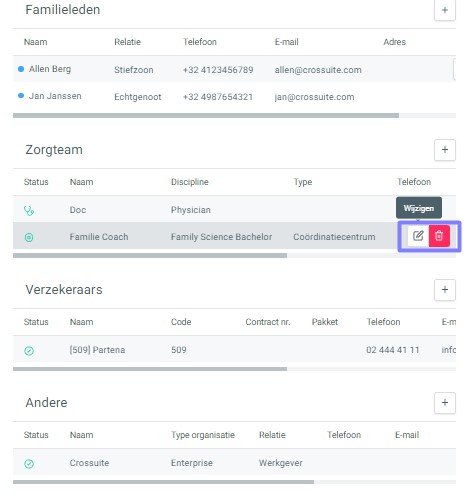The width and height of the screenshot is (470, 500).
Task: Add a new family member in Familieleden
Action: (x=445, y=10)
